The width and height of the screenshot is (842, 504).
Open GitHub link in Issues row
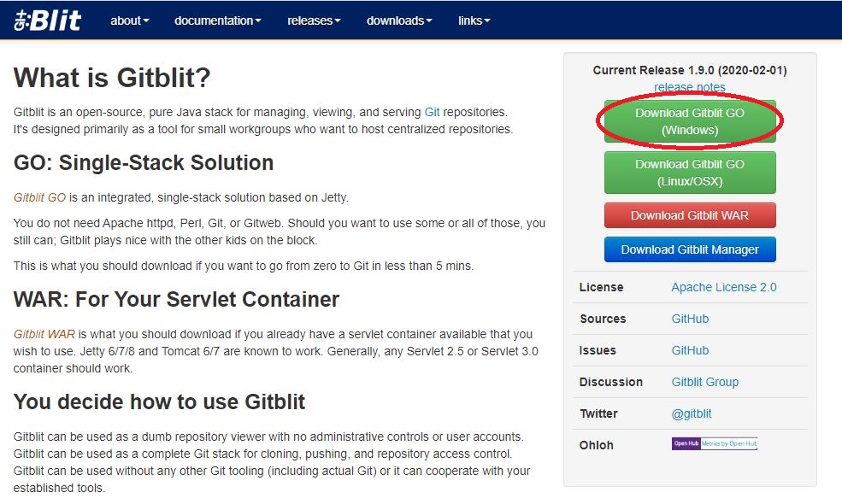point(690,350)
